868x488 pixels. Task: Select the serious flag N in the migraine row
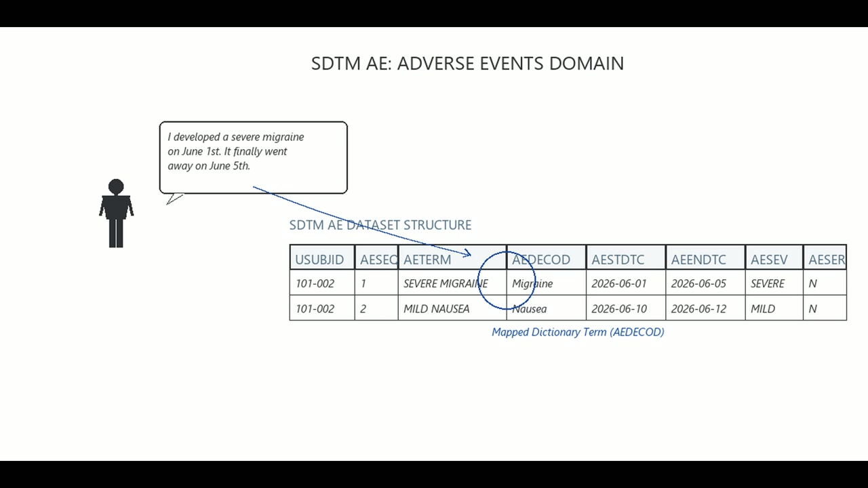[825, 283]
